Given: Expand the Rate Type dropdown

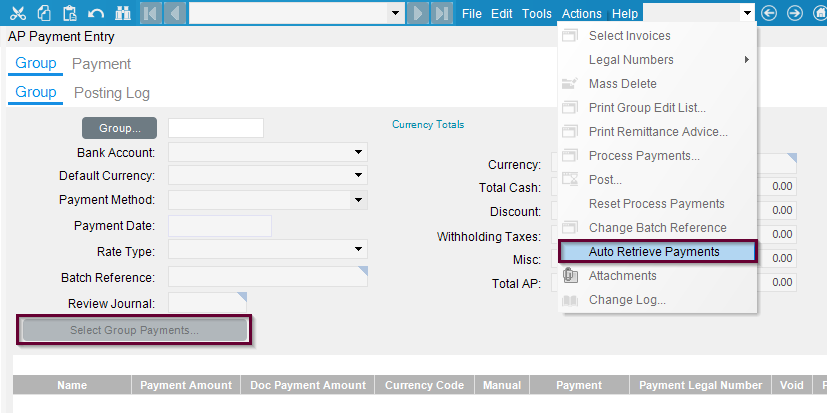Looking at the screenshot, I should coord(359,249).
